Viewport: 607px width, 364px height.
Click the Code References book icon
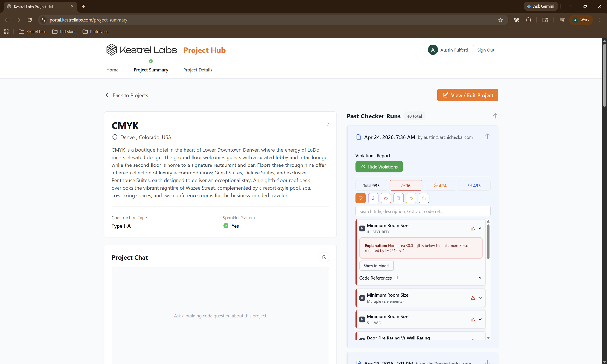click(396, 278)
